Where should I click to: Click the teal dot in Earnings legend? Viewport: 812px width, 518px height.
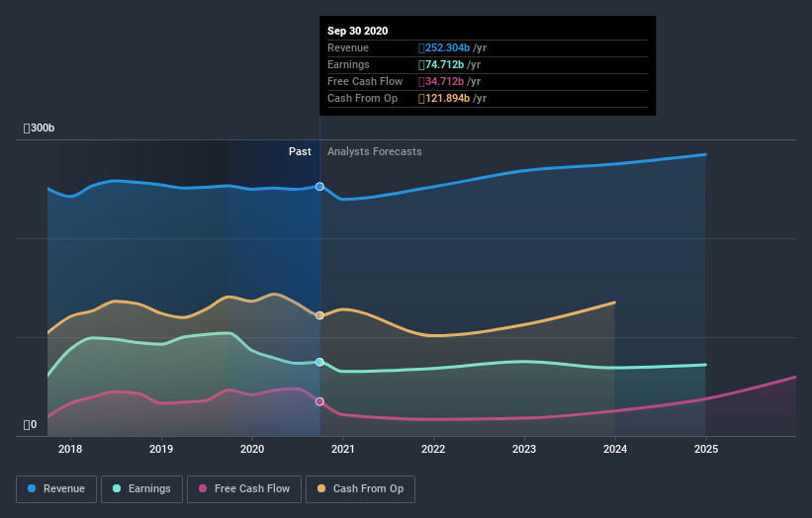pyautogui.click(x=117, y=488)
